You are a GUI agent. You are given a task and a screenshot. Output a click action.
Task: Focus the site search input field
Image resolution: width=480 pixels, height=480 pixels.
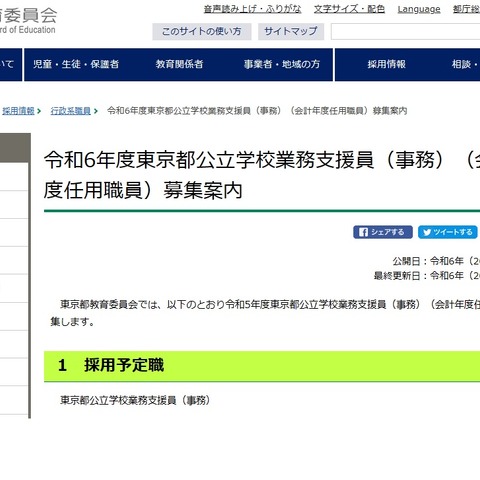pos(405,32)
